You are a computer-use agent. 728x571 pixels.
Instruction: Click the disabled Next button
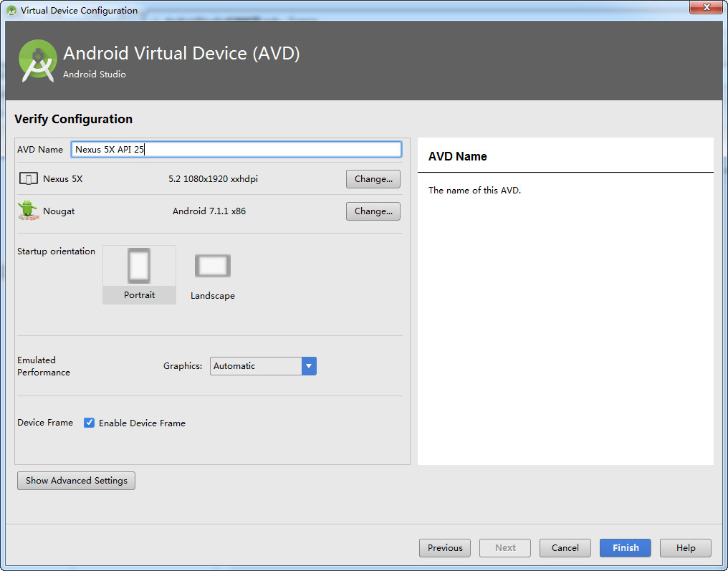tap(505, 548)
